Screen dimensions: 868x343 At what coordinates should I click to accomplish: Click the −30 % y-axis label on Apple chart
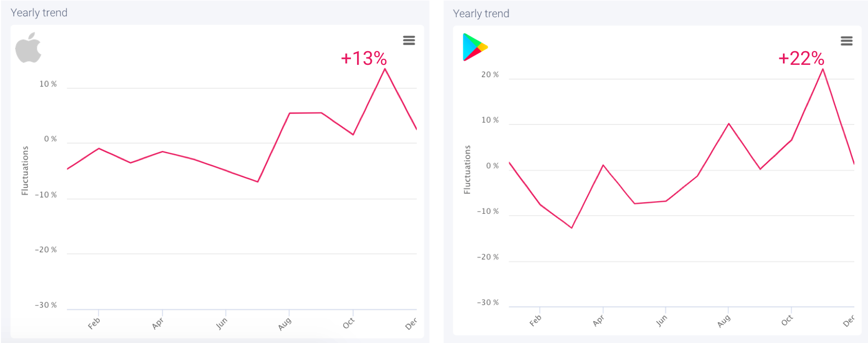pos(46,305)
